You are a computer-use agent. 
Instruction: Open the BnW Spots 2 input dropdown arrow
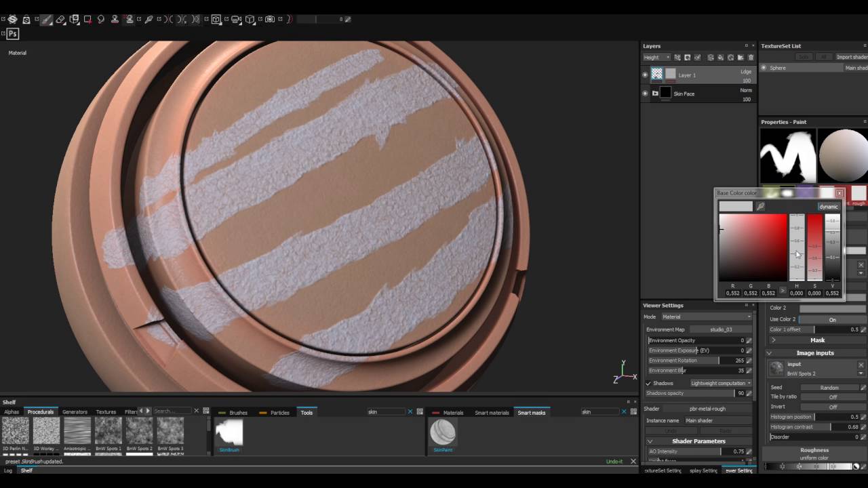pyautogui.click(x=861, y=373)
